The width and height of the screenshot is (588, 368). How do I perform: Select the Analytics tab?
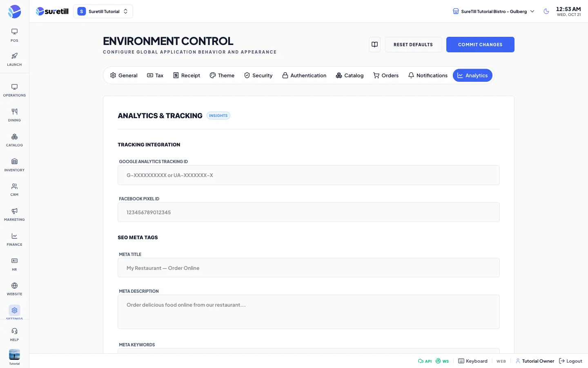[472, 75]
